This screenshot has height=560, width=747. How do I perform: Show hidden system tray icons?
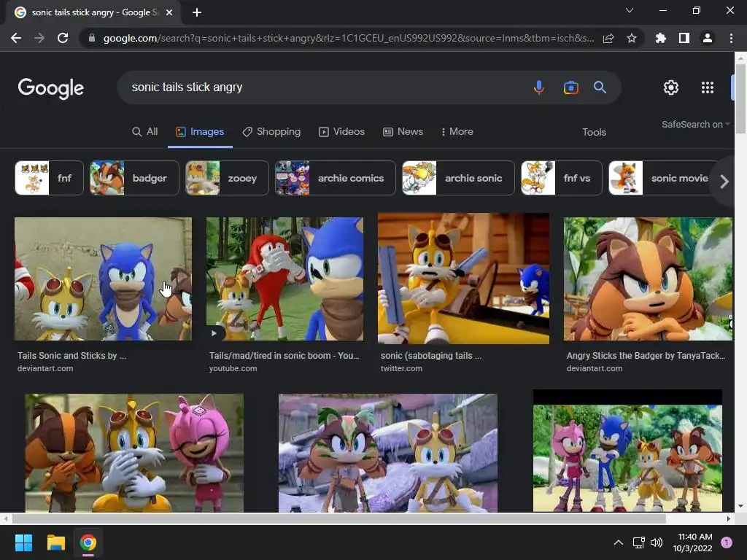[619, 542]
